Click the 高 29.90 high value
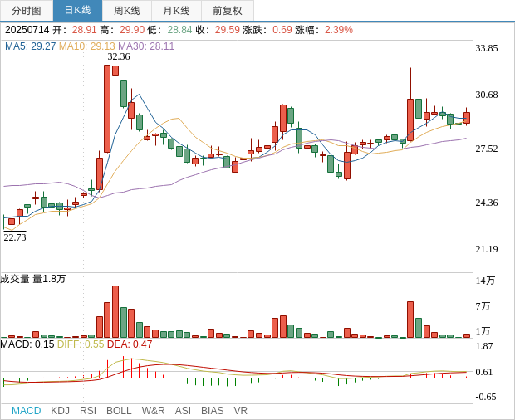 tap(122, 30)
